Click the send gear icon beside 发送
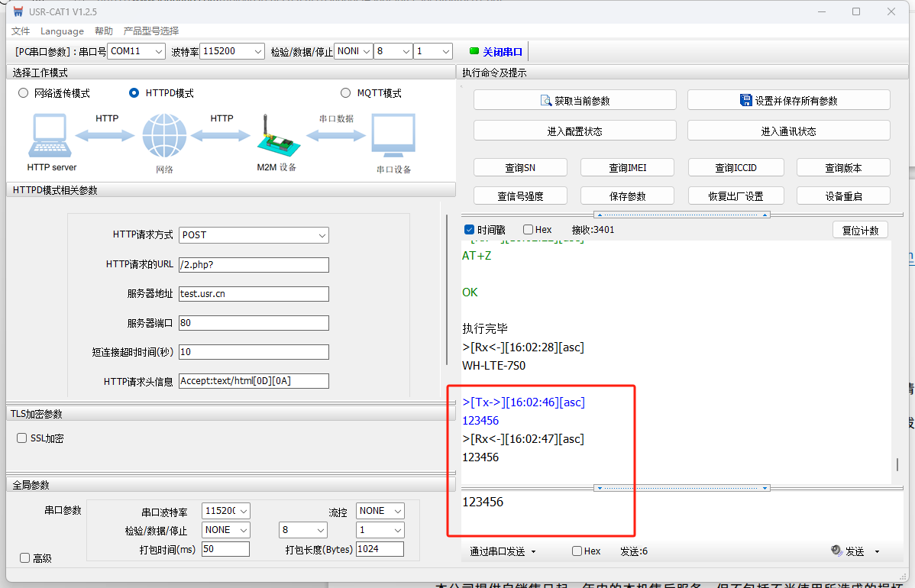This screenshot has height=588, width=915. click(x=836, y=550)
